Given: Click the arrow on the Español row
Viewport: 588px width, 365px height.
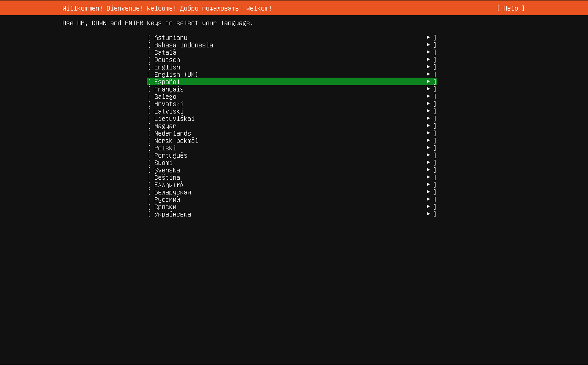Looking at the screenshot, I should [x=428, y=81].
